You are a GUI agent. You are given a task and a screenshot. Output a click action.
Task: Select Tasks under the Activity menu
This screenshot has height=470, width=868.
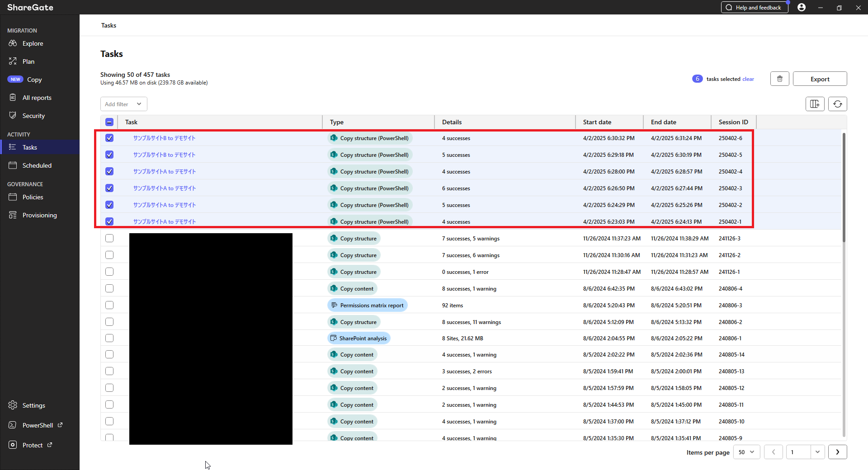click(x=30, y=147)
